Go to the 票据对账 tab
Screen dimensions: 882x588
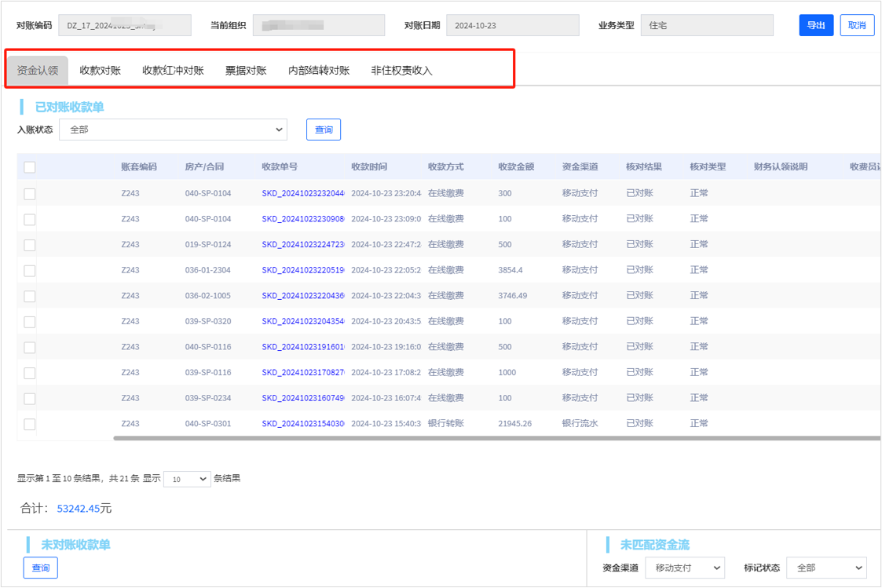coord(246,71)
